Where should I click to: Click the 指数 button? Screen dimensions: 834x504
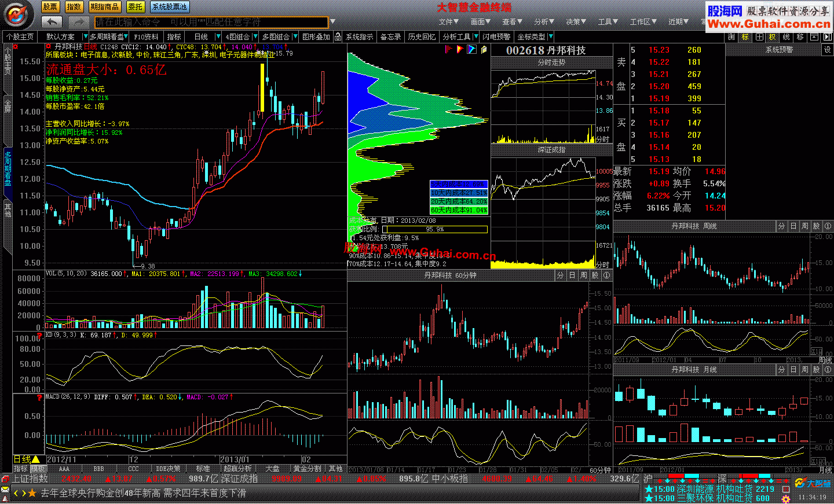click(74, 7)
